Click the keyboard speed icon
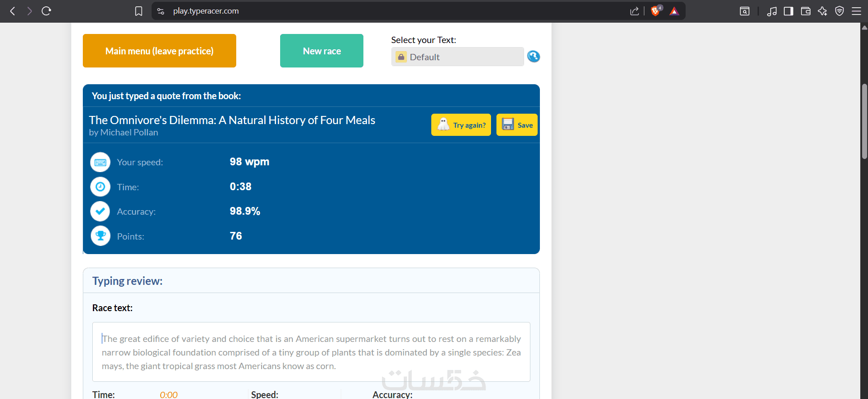The width and height of the screenshot is (868, 399). point(100,162)
